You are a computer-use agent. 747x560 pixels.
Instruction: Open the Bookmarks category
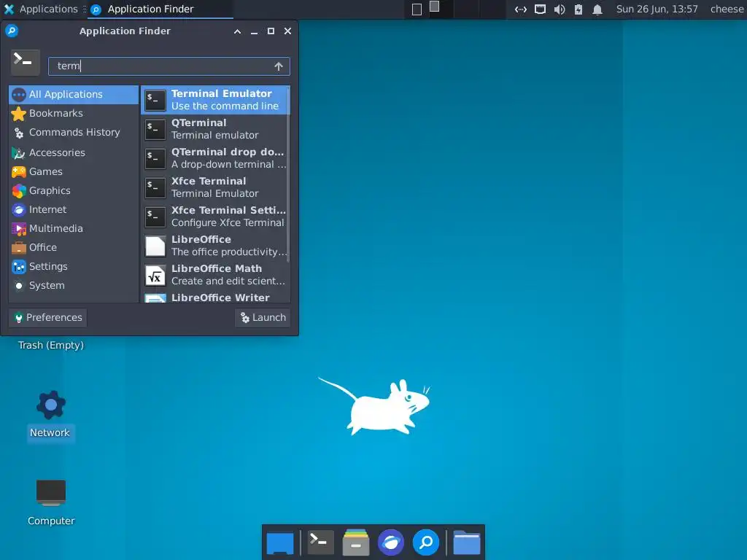74,113
